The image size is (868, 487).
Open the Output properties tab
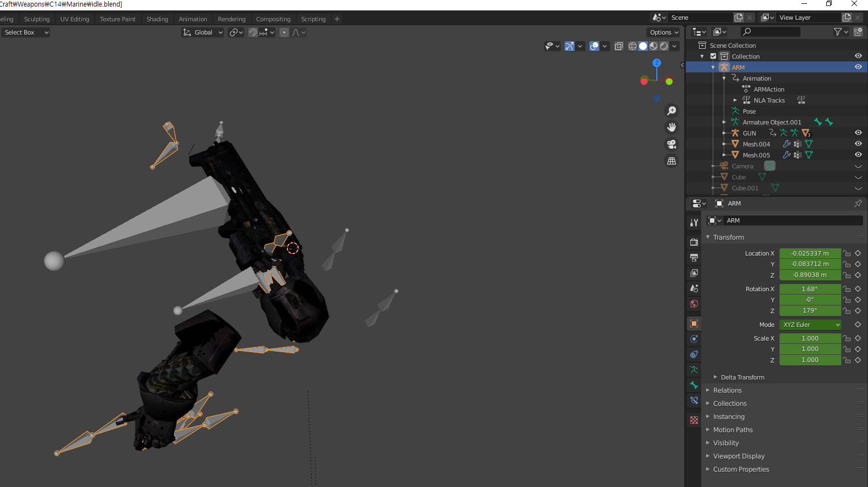click(694, 257)
